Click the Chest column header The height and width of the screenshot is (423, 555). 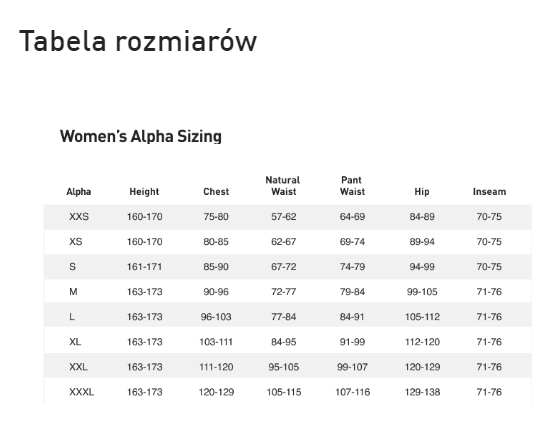(216, 192)
